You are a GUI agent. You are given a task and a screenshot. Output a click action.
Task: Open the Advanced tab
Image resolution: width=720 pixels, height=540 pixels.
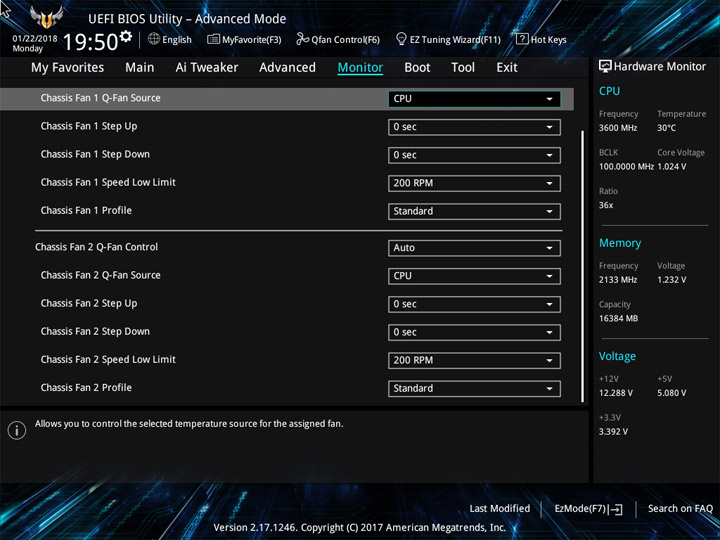287,68
